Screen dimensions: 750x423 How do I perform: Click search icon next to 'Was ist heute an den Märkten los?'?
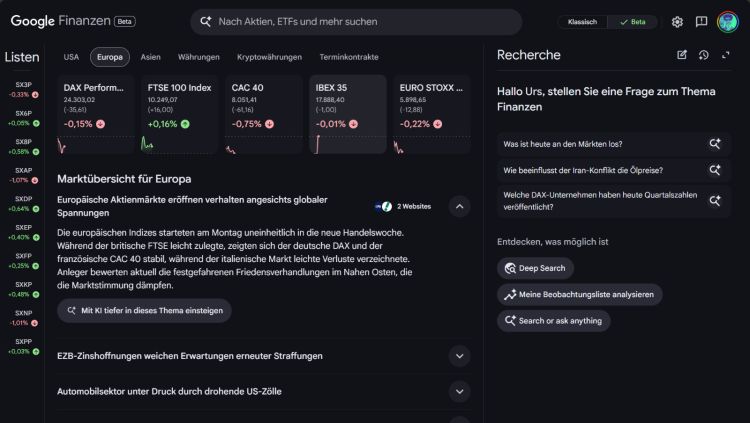715,144
